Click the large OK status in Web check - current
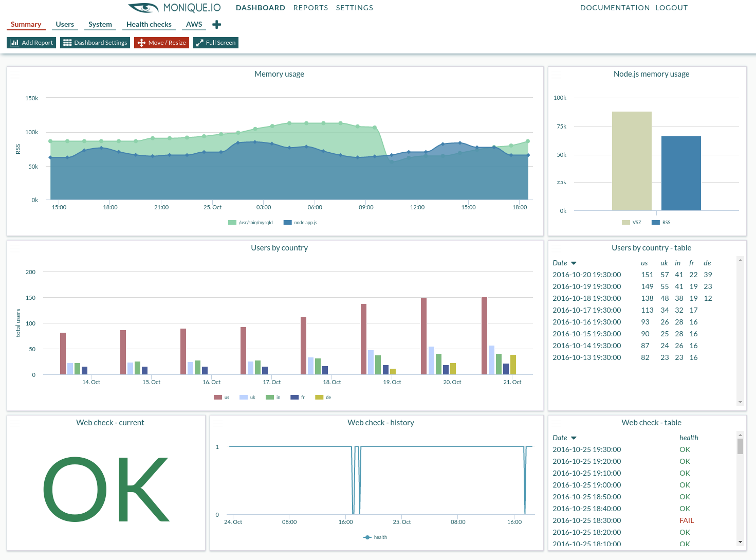 coord(106,489)
